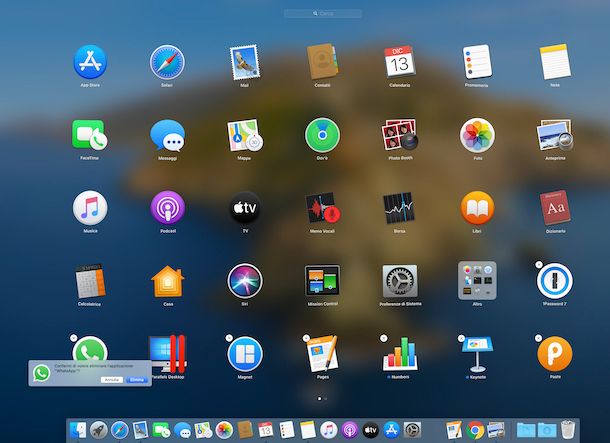610x443 pixels.
Task: Open Promemoria reminders app in Launchpad
Action: (x=477, y=62)
